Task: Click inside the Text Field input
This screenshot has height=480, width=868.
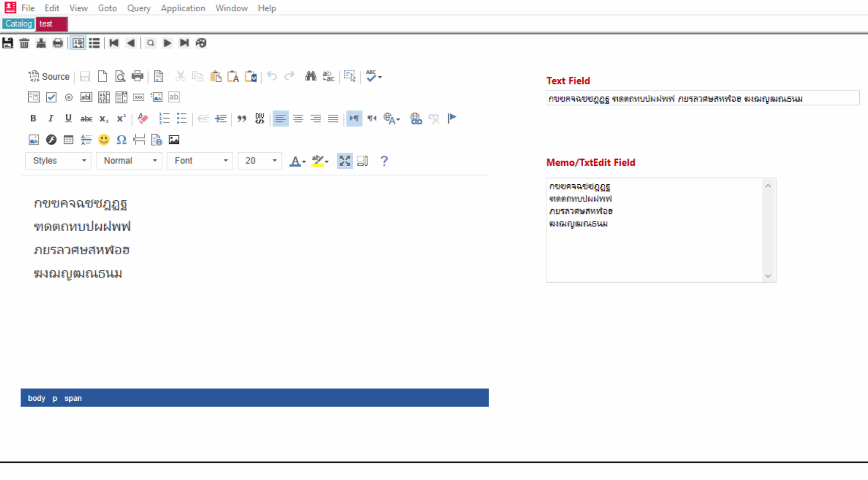Action: (x=702, y=99)
